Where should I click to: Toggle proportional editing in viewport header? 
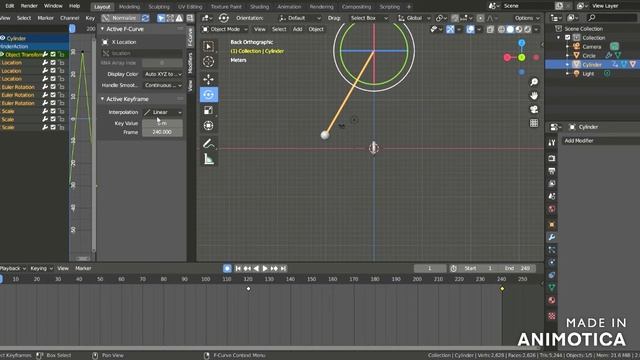[480, 18]
